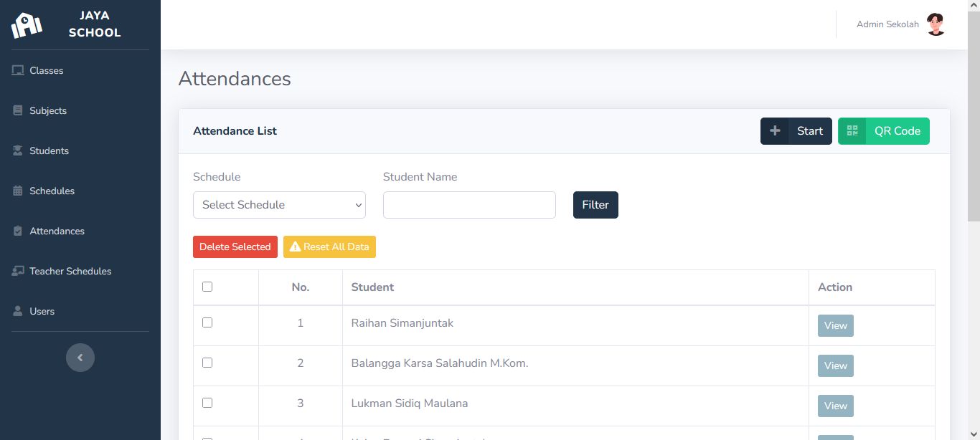980x440 pixels.
Task: Click the Jaya School logo icon
Action: [x=27, y=25]
